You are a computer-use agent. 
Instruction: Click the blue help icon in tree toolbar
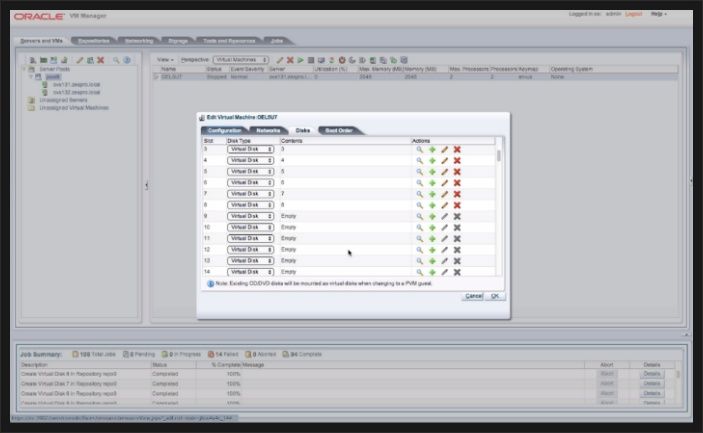point(127,60)
